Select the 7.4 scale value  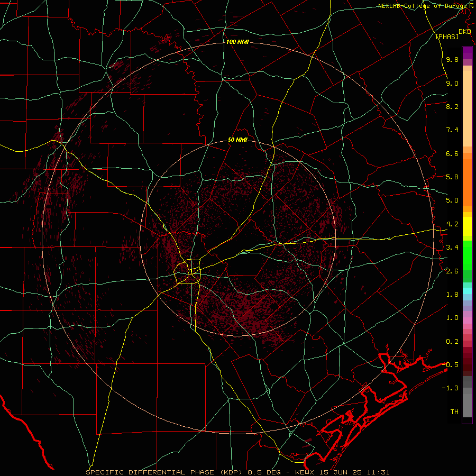(452, 130)
